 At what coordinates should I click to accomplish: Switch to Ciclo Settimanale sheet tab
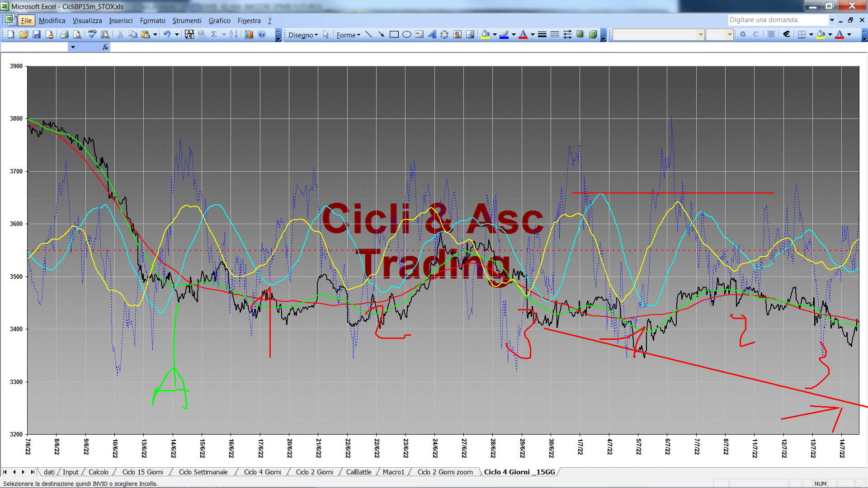point(203,472)
